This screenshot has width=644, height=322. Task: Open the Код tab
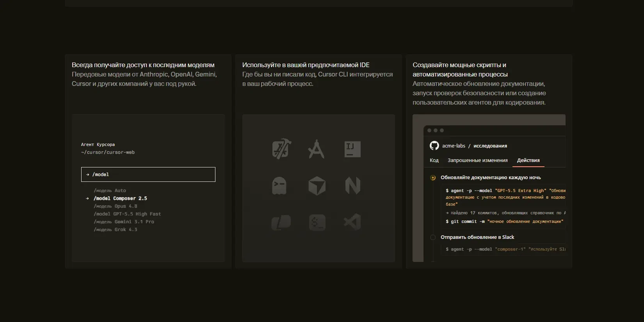[434, 160]
